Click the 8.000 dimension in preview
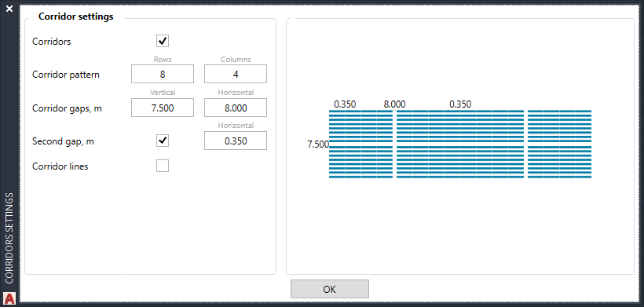The width and height of the screenshot is (644, 307). pyautogui.click(x=395, y=104)
